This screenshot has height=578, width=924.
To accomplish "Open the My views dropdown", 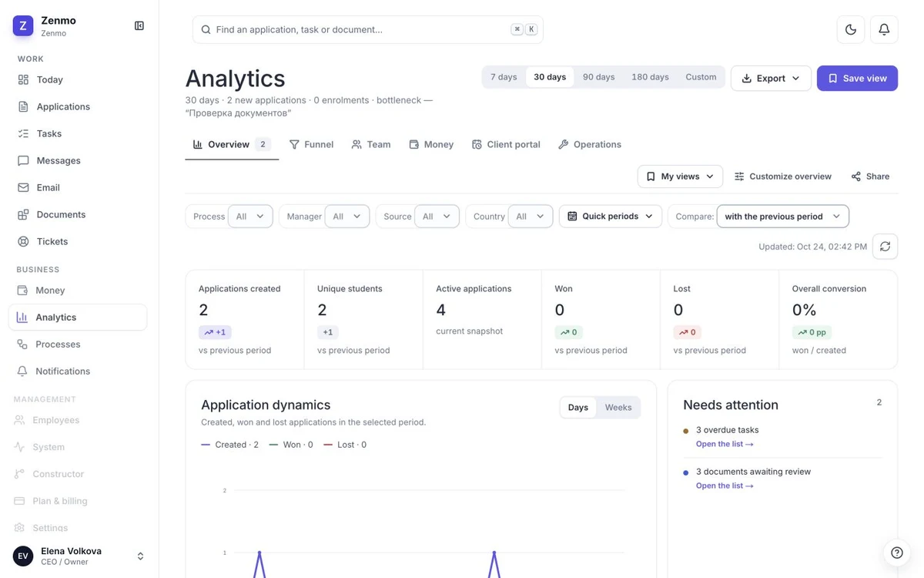I will point(680,176).
